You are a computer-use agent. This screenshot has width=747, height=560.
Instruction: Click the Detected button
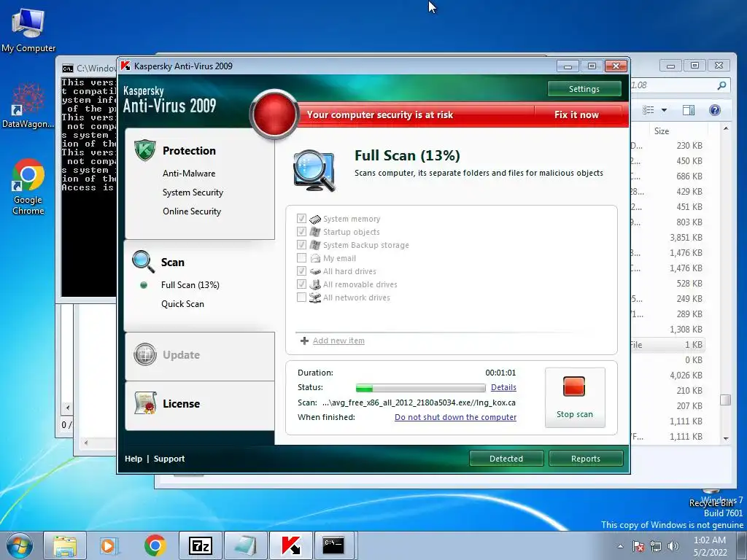pos(506,459)
